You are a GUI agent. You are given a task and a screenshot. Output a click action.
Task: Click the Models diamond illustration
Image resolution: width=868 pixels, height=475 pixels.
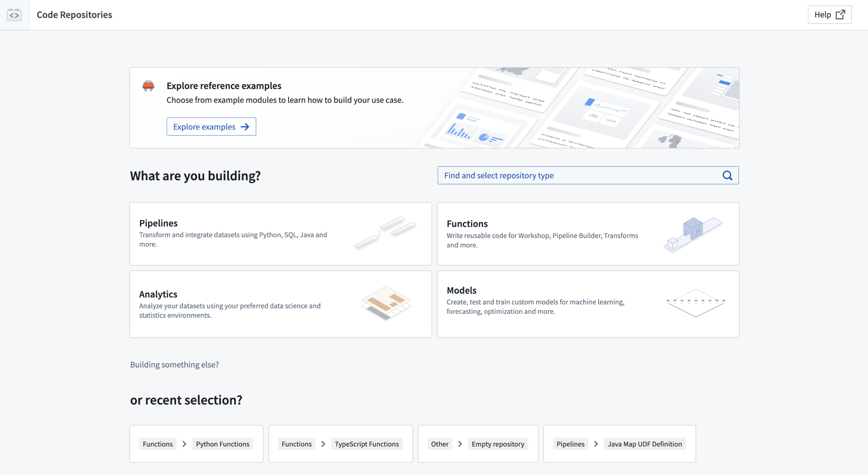click(696, 303)
